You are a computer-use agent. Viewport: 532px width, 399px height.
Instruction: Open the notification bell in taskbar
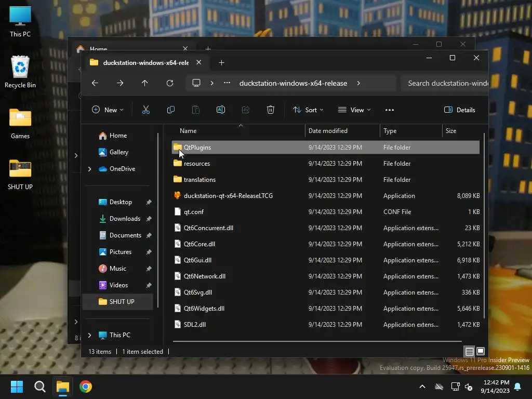click(518, 387)
